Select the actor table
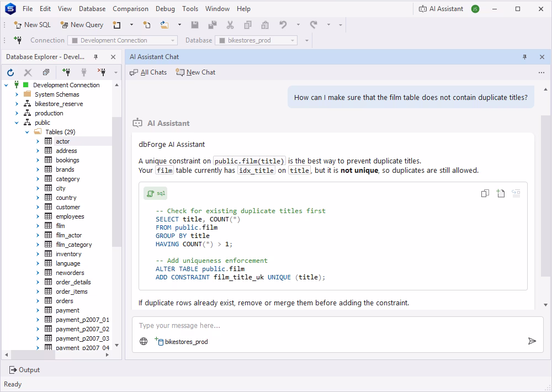This screenshot has width=552, height=392. (x=63, y=141)
